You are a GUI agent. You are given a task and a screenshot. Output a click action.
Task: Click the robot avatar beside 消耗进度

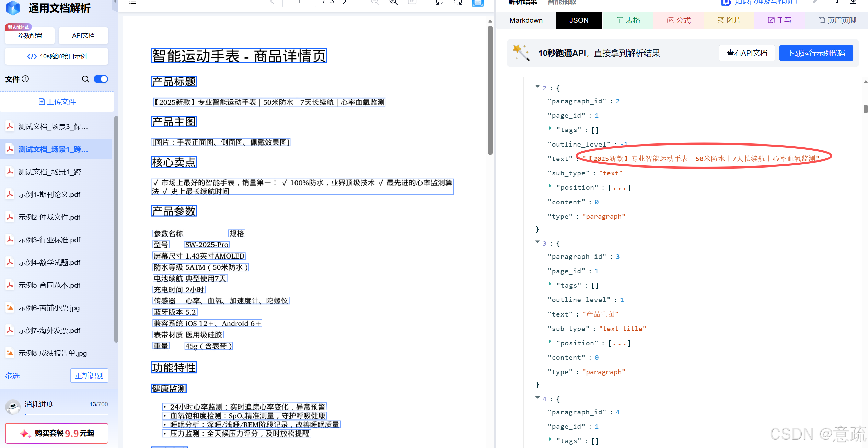point(13,407)
